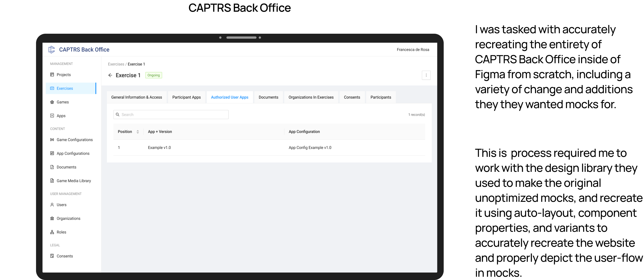Viewport: 644px width, 280px height.
Task: Click the Roles hierarchy icon
Action: pos(52,232)
